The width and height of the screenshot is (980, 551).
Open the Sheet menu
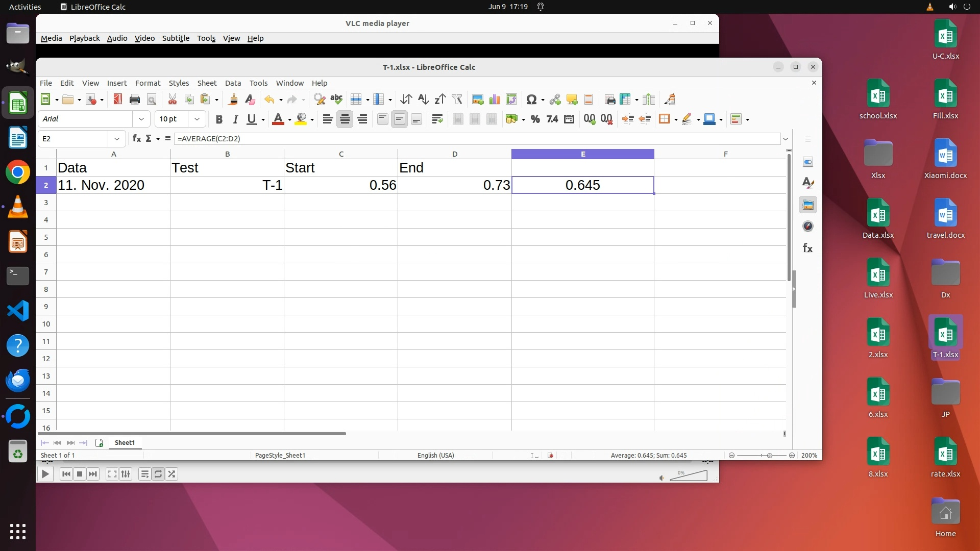pyautogui.click(x=207, y=83)
